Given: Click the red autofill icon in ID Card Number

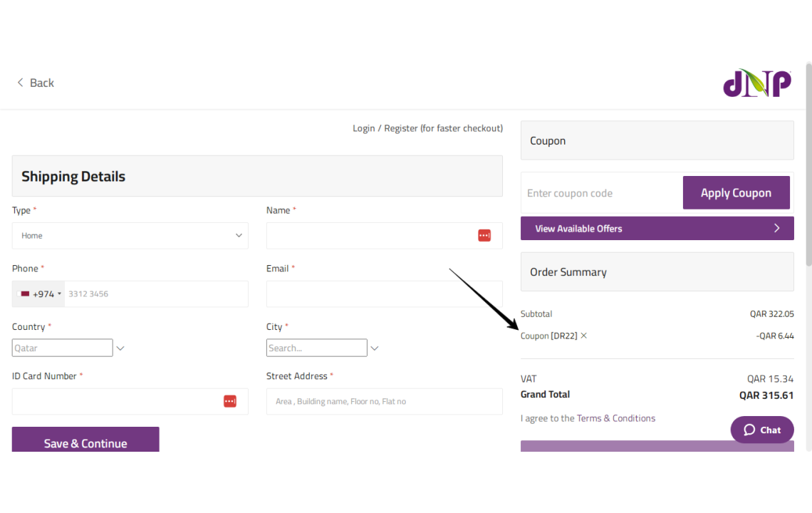Looking at the screenshot, I should [230, 401].
